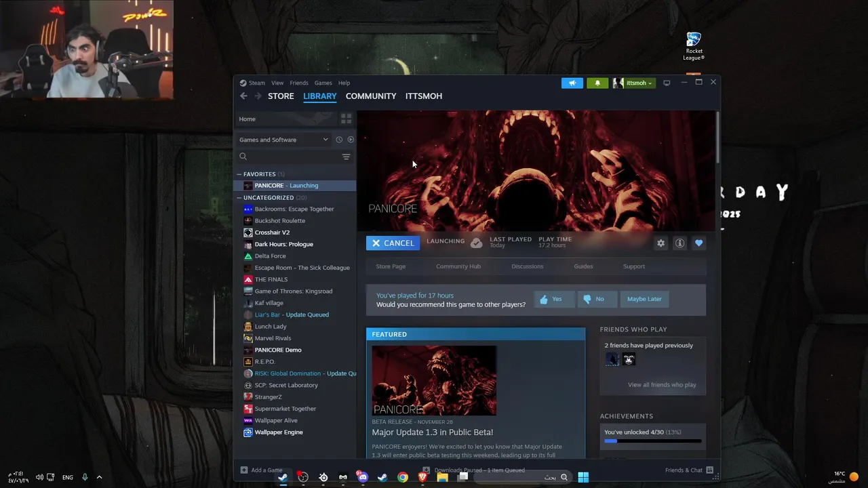Viewport: 868px width, 488px height.
Task: Open Downloads Paused status at bottom
Action: [x=473, y=470]
